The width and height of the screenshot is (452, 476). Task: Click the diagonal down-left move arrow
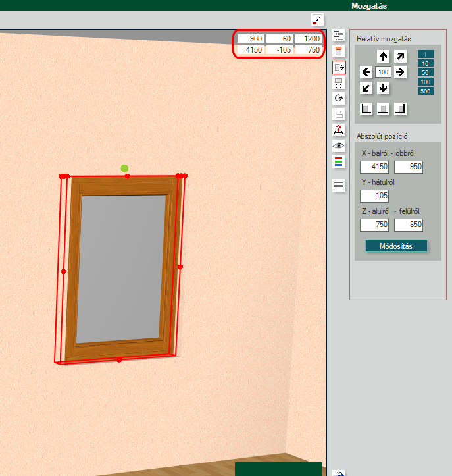[x=367, y=88]
